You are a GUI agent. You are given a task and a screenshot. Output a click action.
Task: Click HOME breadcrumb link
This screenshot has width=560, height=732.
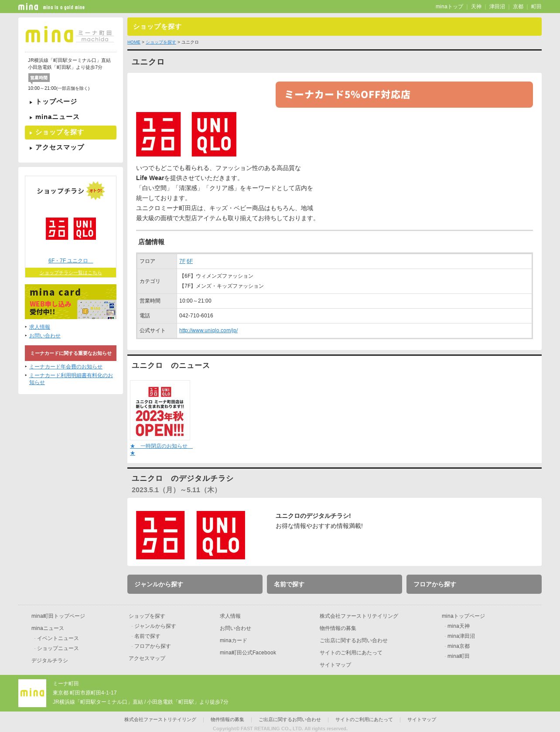pyautogui.click(x=134, y=42)
